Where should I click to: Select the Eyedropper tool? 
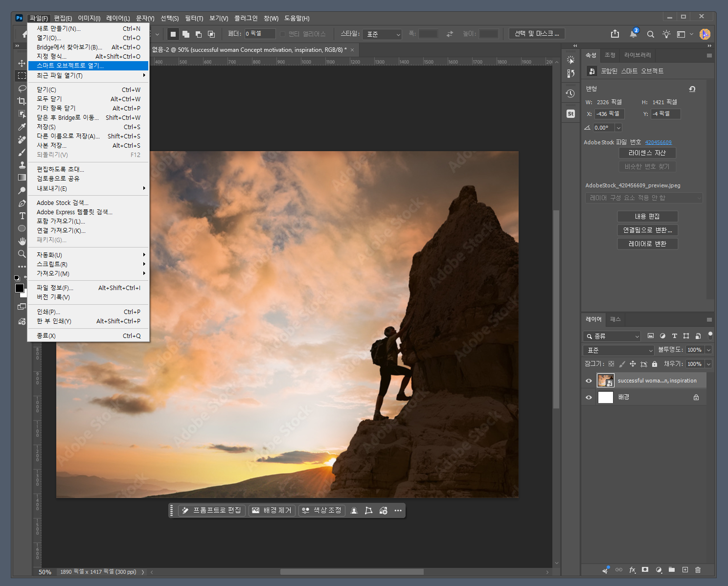tap(22, 127)
